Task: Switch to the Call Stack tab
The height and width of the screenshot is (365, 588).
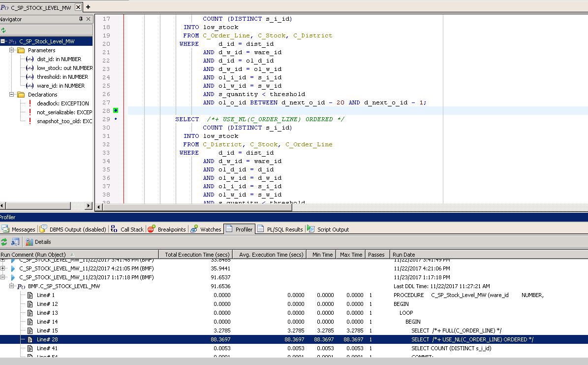Action: 127,229
